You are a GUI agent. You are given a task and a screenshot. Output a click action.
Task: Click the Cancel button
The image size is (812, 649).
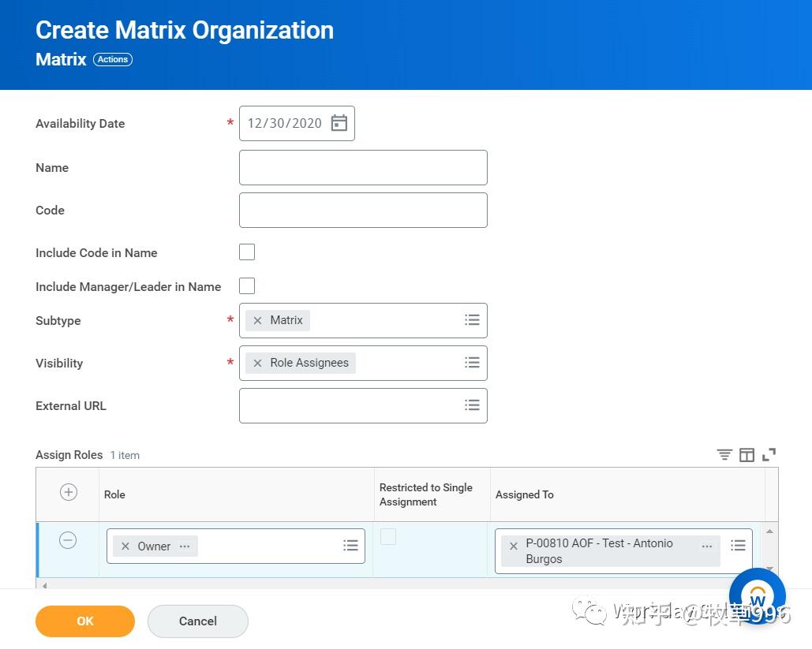coord(197,621)
